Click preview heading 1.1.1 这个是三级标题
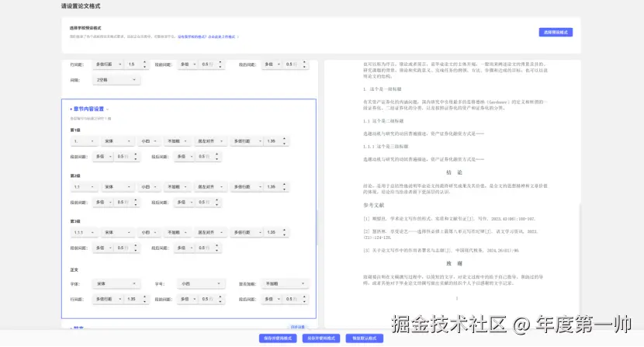 coord(386,147)
